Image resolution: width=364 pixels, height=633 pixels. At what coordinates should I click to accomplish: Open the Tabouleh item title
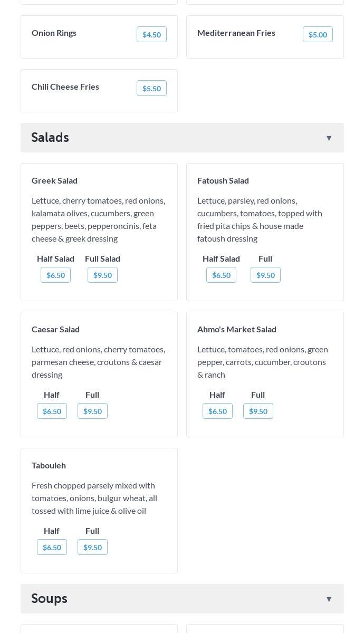pos(49,465)
